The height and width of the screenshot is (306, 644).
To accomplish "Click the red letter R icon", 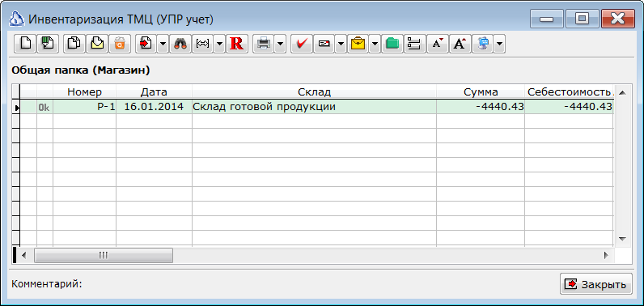I will coord(236,43).
